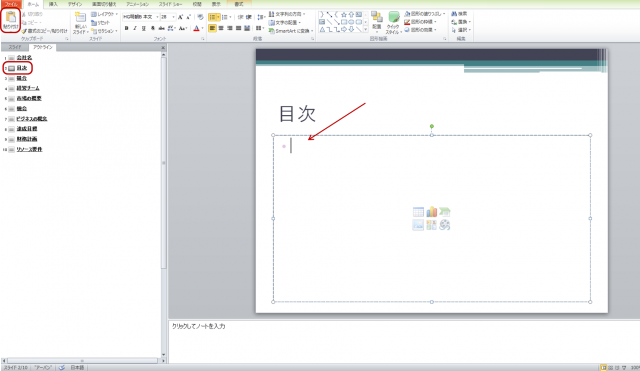Select the 経営チーム outline slide entry
This screenshot has height=371, width=640.
pyautogui.click(x=28, y=88)
